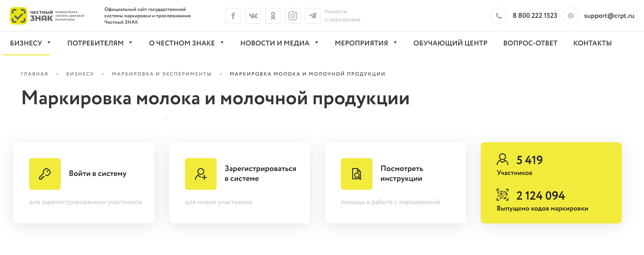Click the Участников label

coord(514,173)
